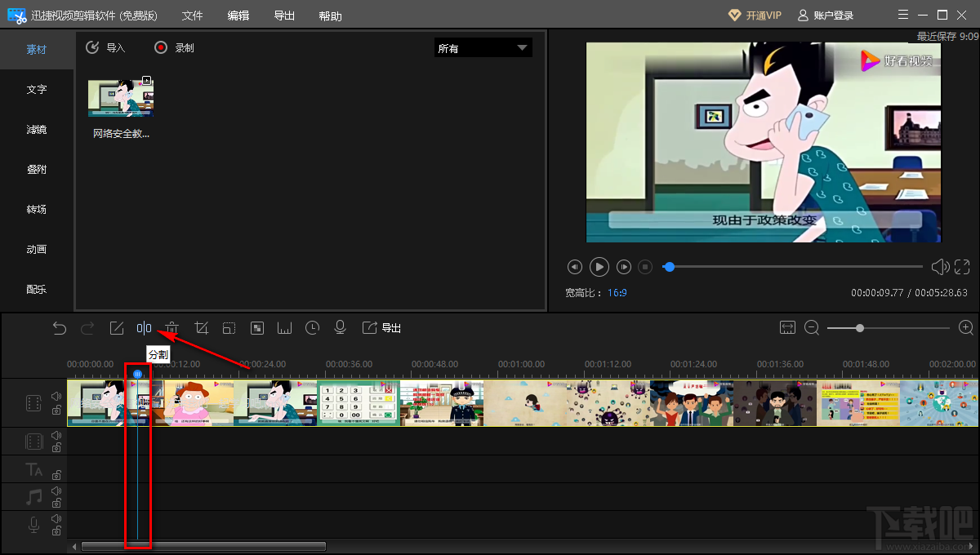This screenshot has height=555, width=980.
Task: Click the trash delete icon in timeline toolbar
Action: 172,328
